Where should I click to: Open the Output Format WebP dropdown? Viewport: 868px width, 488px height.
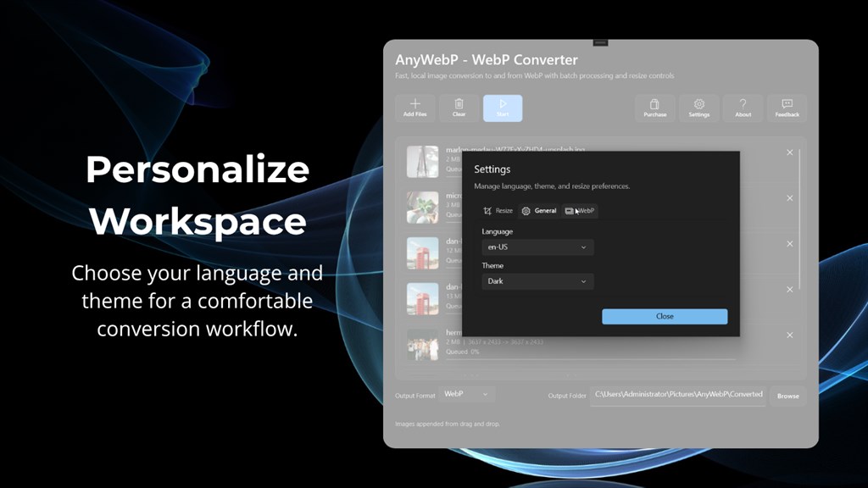(467, 394)
